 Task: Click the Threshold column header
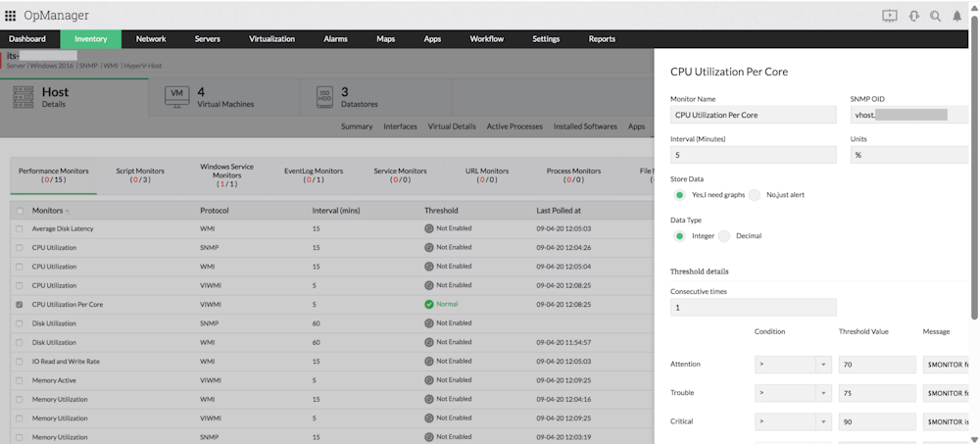(x=441, y=211)
